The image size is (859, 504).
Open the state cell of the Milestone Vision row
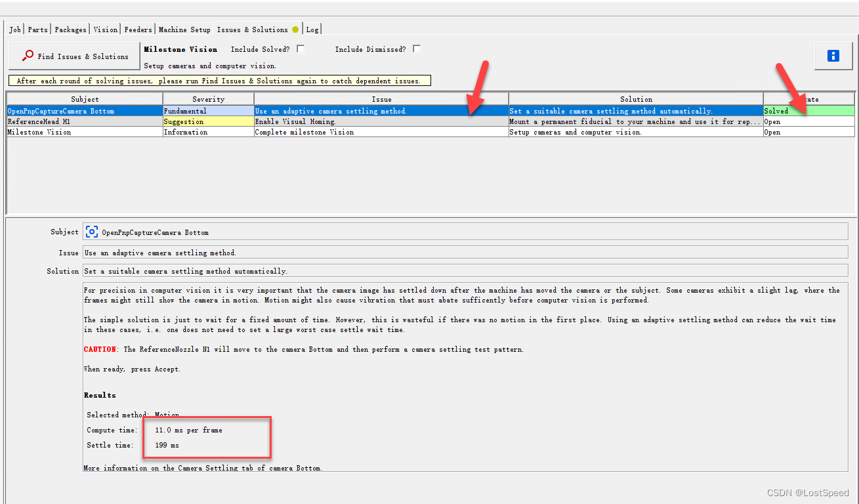tap(809, 132)
